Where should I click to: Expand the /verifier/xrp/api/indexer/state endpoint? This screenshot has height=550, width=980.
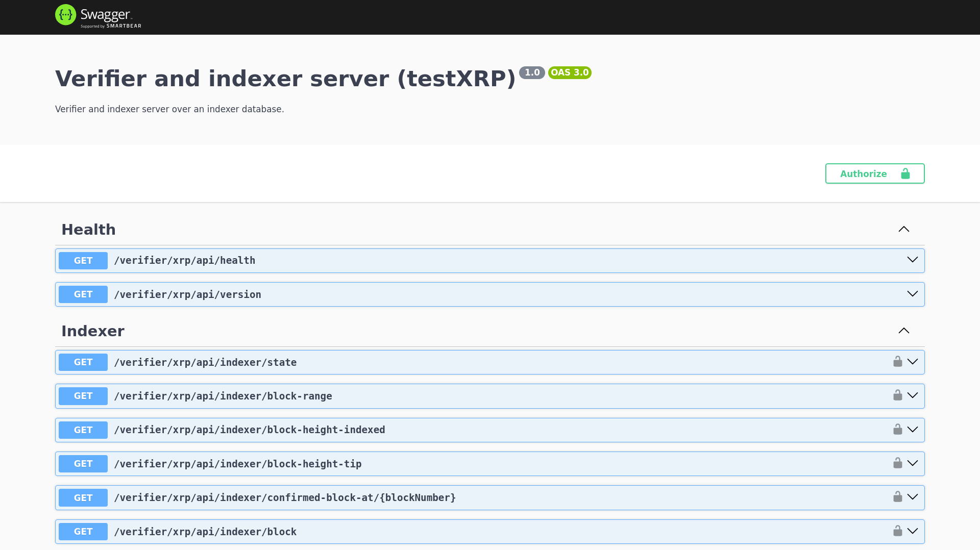(x=914, y=362)
